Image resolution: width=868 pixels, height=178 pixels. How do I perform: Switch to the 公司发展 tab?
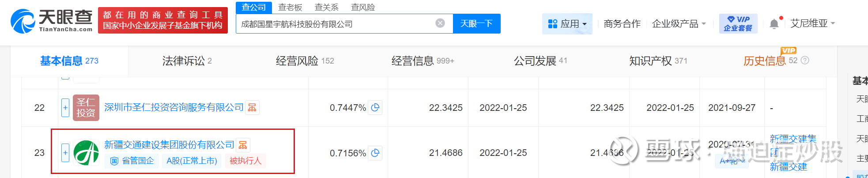pos(540,61)
